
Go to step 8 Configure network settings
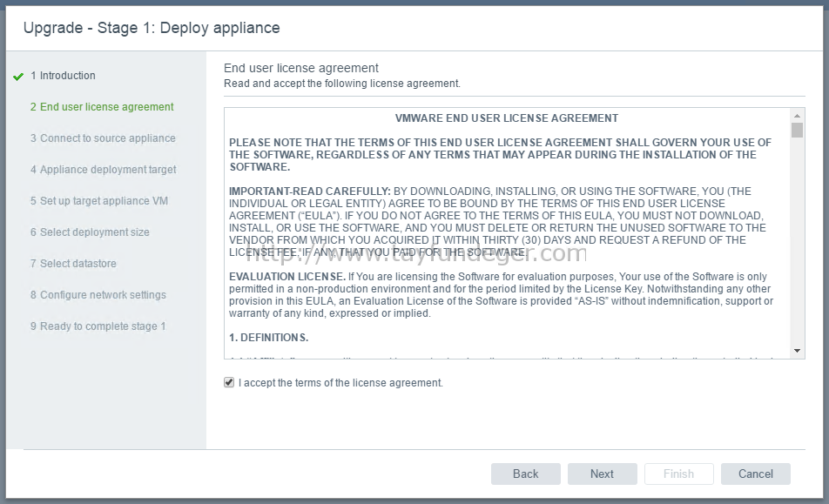(x=98, y=295)
